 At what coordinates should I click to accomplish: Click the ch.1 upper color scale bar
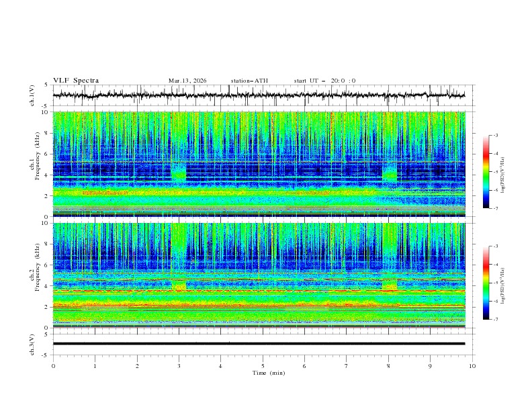[486, 172]
